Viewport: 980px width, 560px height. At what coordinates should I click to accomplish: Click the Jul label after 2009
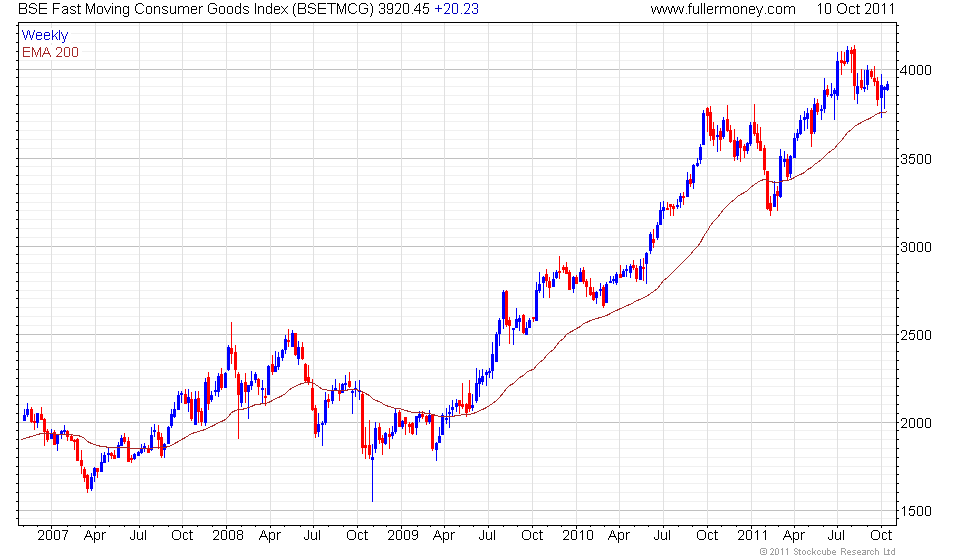488,536
